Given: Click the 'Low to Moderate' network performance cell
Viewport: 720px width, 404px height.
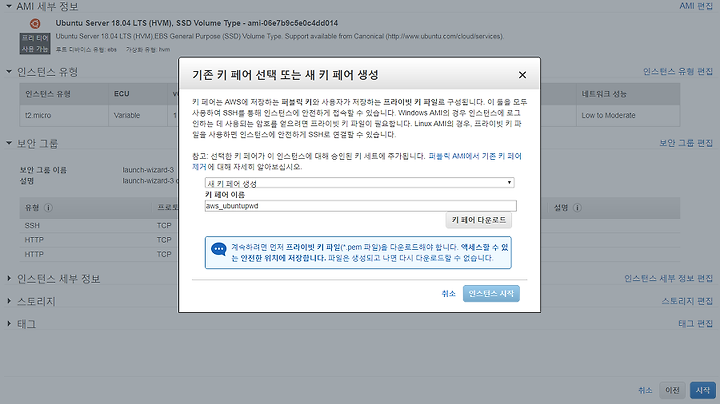Looking at the screenshot, I should pos(628,115).
